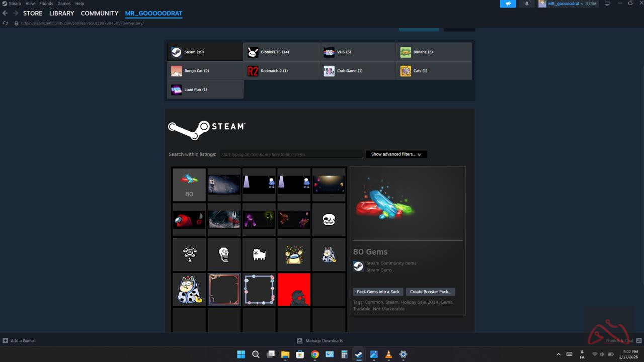Open MR_gooooodrat account dropdown
Image resolution: width=644 pixels, height=362 pixels.
pos(568,4)
